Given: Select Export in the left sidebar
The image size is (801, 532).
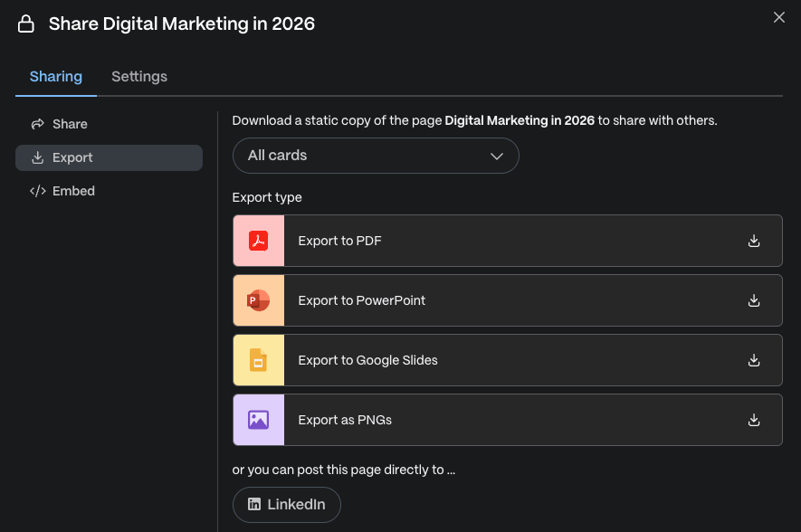Looking at the screenshot, I should coord(109,157).
